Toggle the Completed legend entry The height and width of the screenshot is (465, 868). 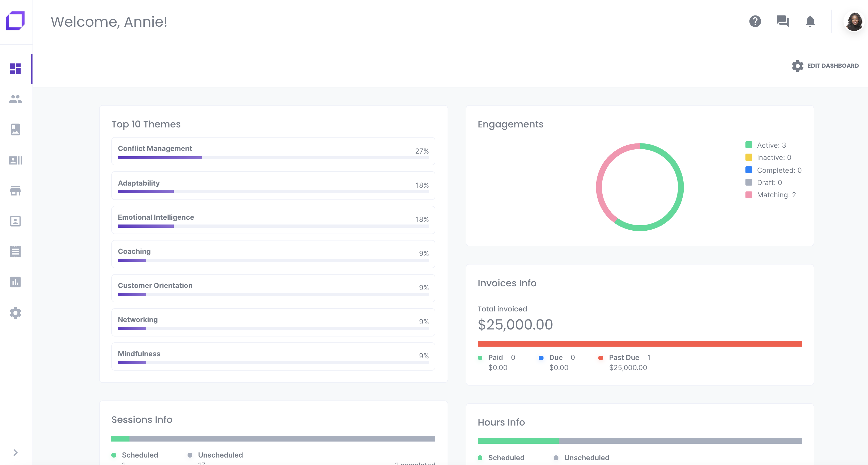[x=773, y=170]
